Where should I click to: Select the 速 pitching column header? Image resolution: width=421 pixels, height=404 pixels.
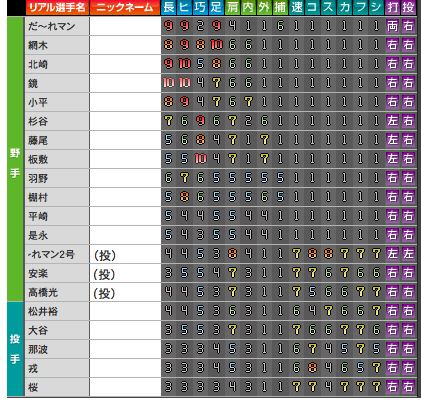(x=296, y=7)
